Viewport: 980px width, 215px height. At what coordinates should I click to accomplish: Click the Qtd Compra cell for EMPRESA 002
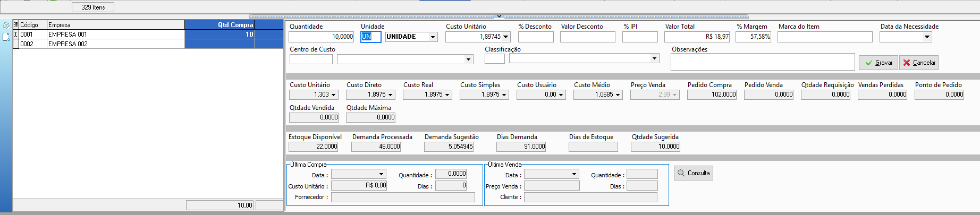click(219, 44)
